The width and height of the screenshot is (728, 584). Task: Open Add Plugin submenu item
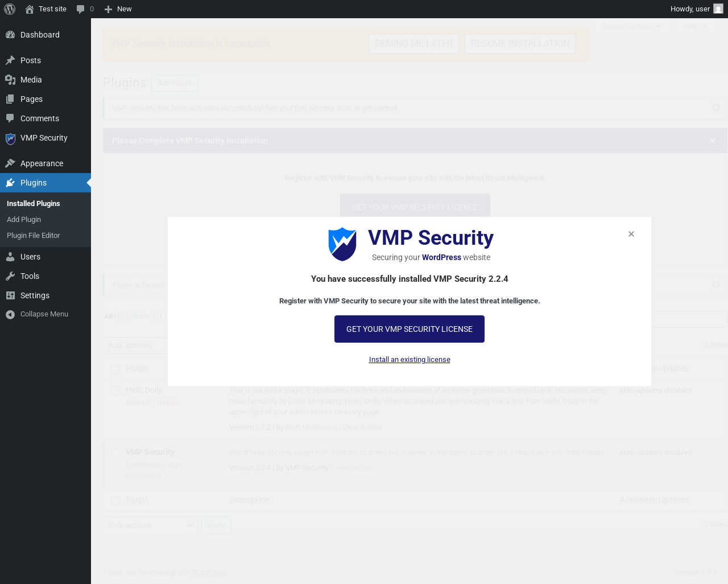24,220
